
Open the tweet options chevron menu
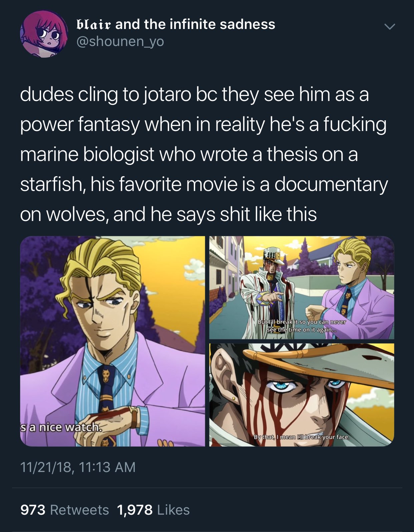(x=389, y=26)
